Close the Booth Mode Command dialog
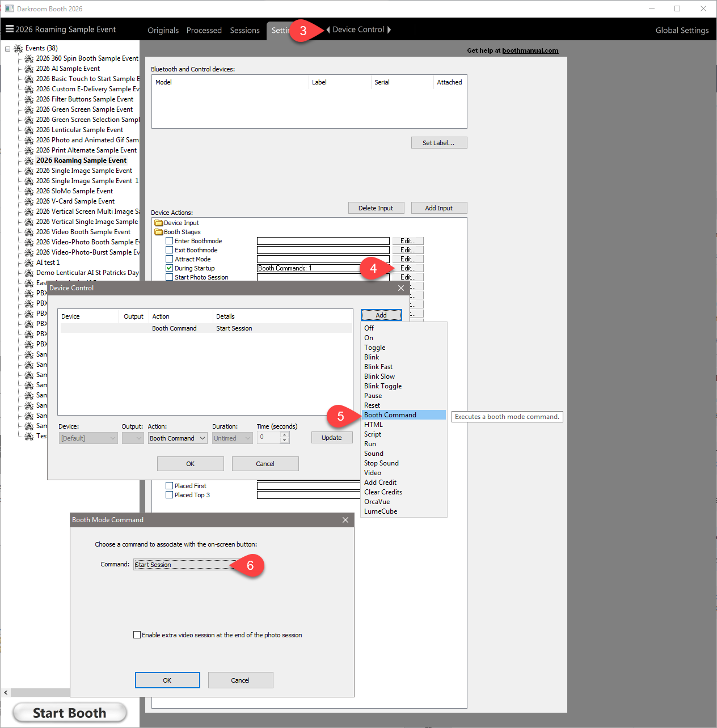 coord(345,520)
